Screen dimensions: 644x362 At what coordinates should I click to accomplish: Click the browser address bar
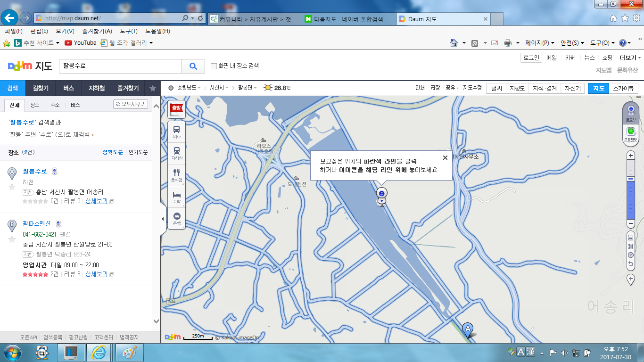113,18
